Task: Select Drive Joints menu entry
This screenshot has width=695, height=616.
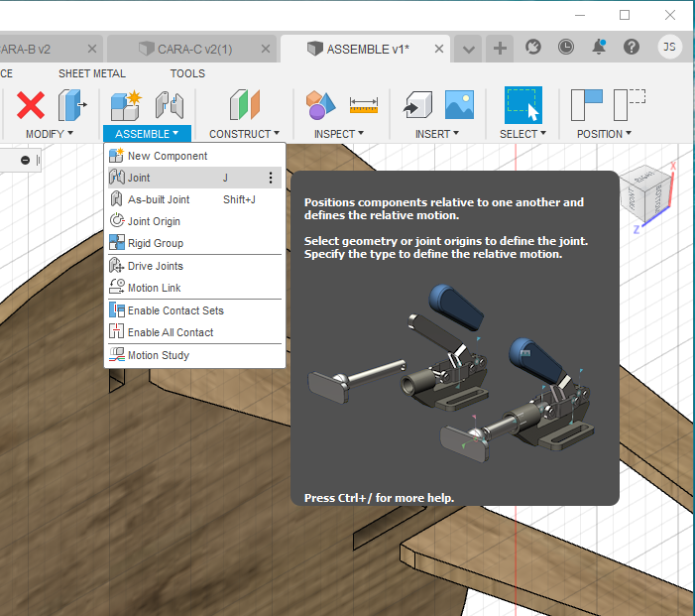Action: tap(194, 266)
